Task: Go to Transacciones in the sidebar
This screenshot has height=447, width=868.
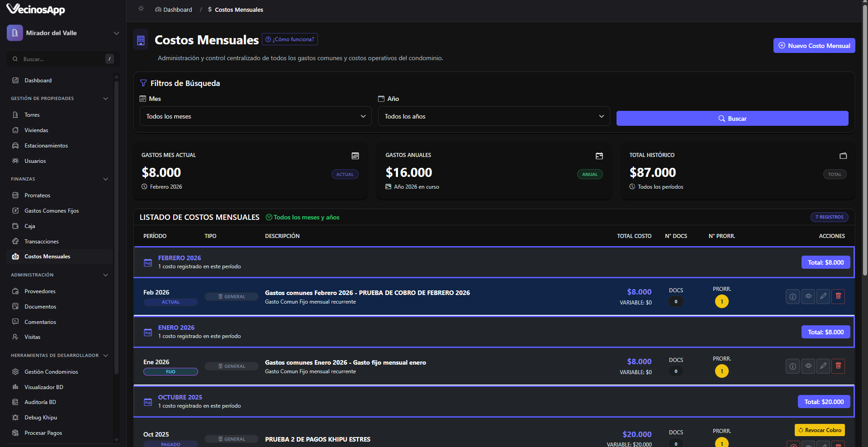Action: click(x=41, y=242)
